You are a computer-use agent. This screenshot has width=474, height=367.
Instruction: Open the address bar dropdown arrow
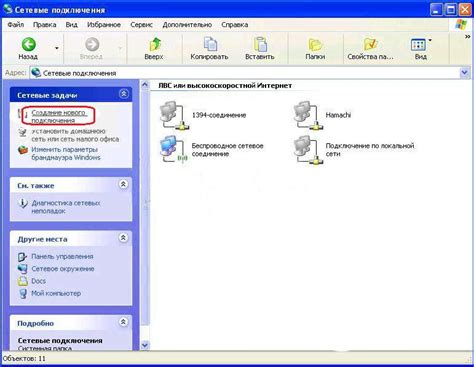[x=464, y=73]
